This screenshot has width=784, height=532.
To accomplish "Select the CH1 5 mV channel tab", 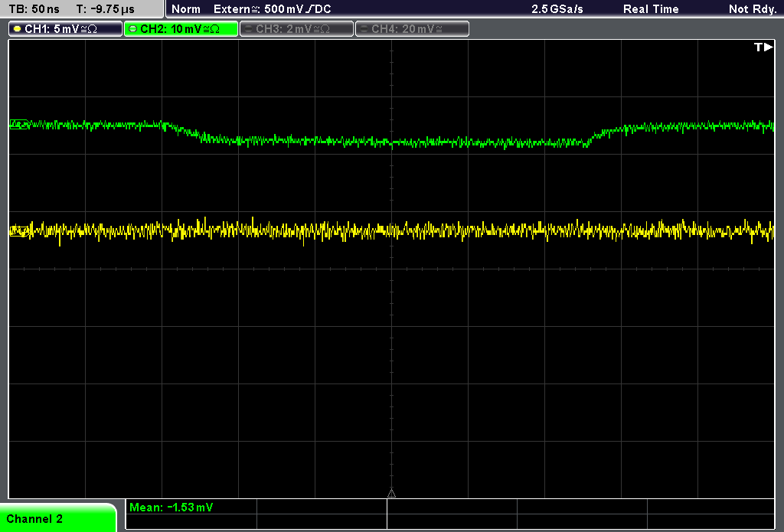I will (x=66, y=29).
